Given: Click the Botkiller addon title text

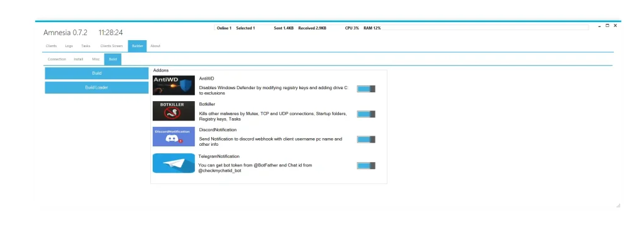Looking at the screenshot, I should click(207, 104).
